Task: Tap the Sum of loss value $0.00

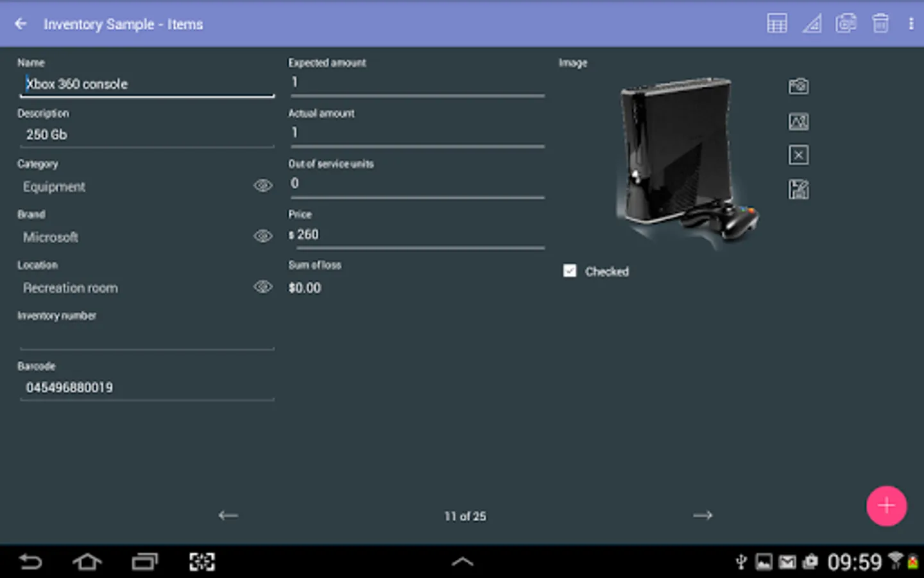Action: tap(305, 288)
